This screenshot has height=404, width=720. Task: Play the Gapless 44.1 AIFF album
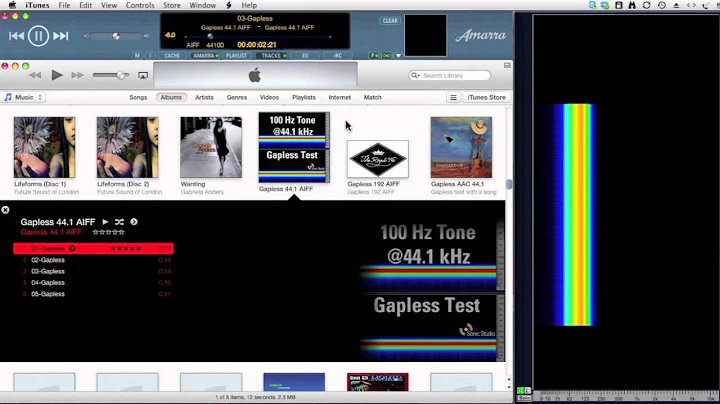105,222
